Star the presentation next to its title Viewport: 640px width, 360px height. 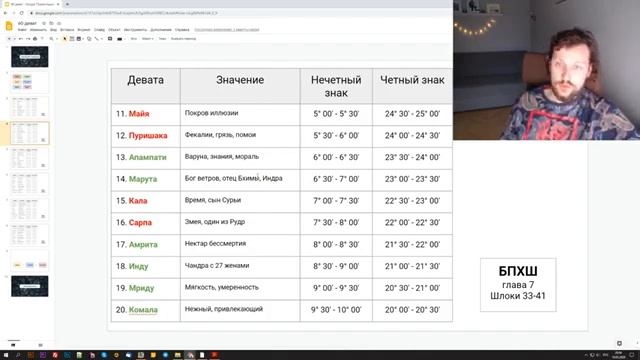point(44,23)
